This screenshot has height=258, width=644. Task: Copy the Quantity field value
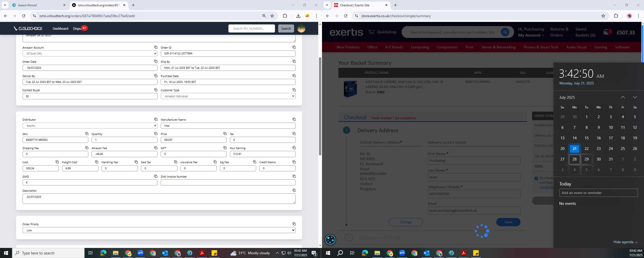[156, 134]
